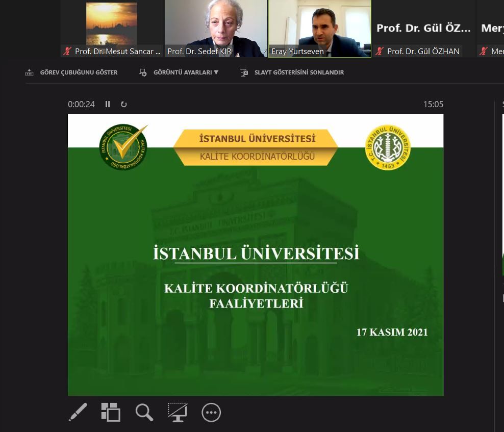Click the current slide preview
504x432 pixels.
click(256, 255)
